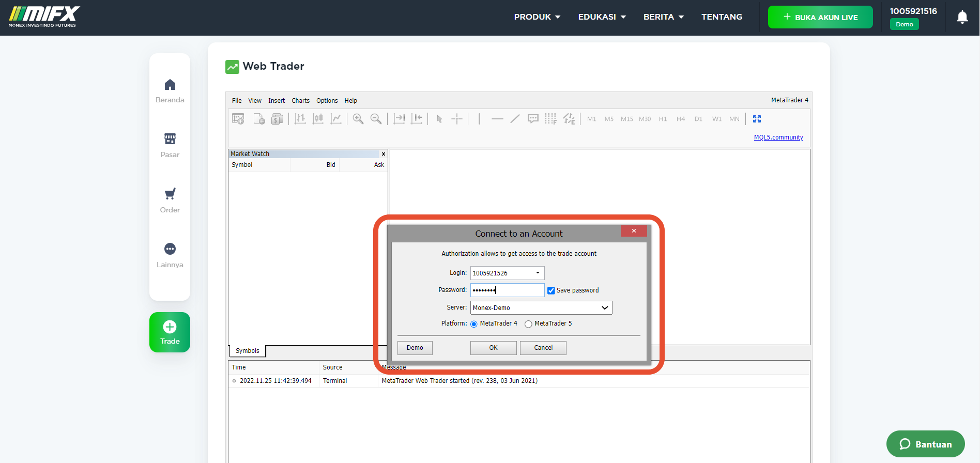Switch to W1 timeframe
Screen dimensions: 980x463
coord(717,119)
